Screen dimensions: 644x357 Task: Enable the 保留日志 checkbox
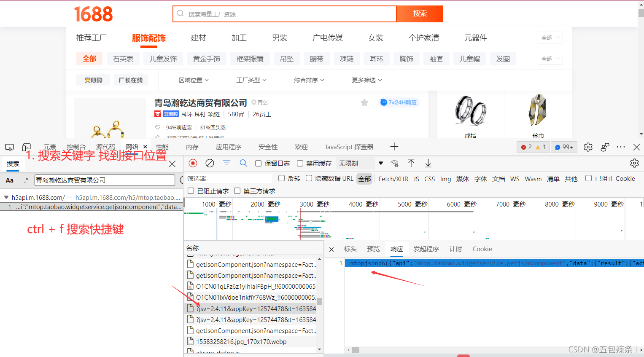click(259, 164)
